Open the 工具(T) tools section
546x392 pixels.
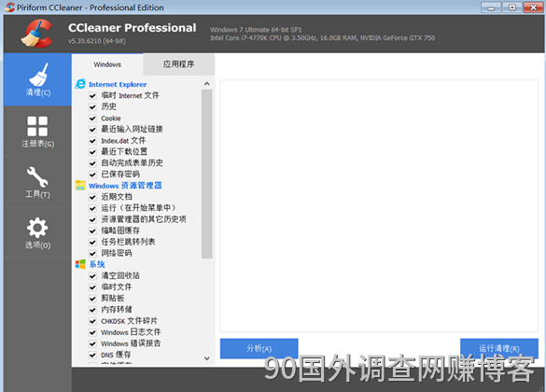click(x=37, y=182)
